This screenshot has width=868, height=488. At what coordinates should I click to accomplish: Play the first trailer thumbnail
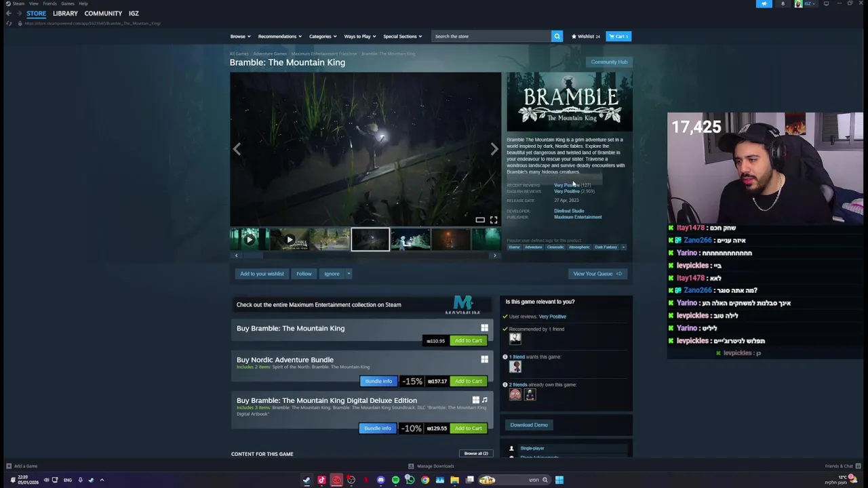tap(249, 239)
